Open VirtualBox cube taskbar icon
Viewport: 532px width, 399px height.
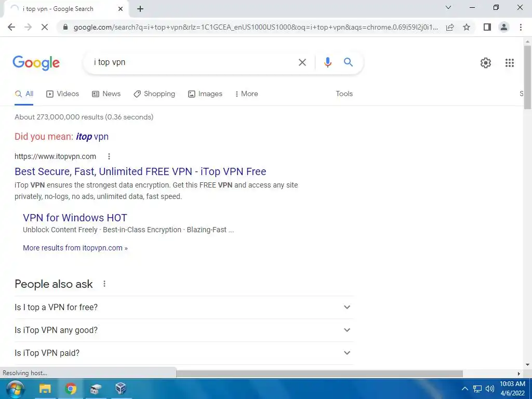pyautogui.click(x=121, y=389)
